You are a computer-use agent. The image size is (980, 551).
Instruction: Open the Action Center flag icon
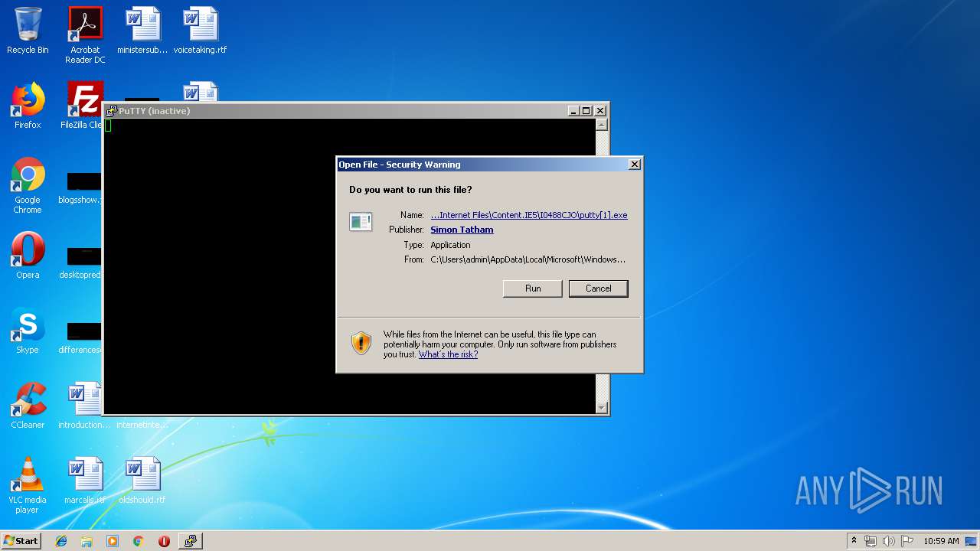907,541
